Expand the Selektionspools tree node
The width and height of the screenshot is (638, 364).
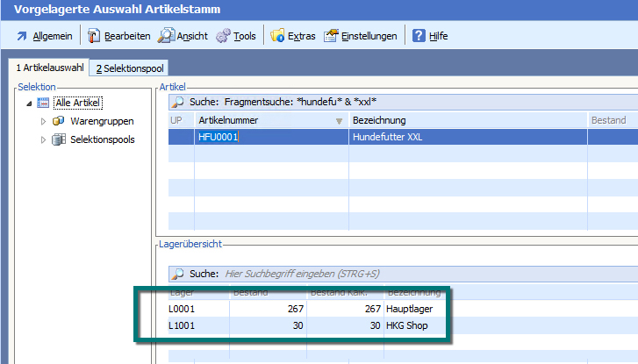coord(43,139)
